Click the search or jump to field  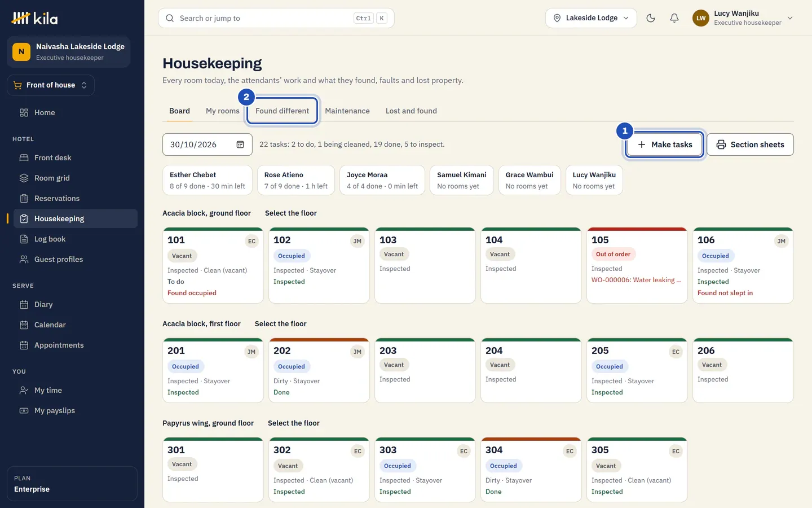[x=276, y=18]
